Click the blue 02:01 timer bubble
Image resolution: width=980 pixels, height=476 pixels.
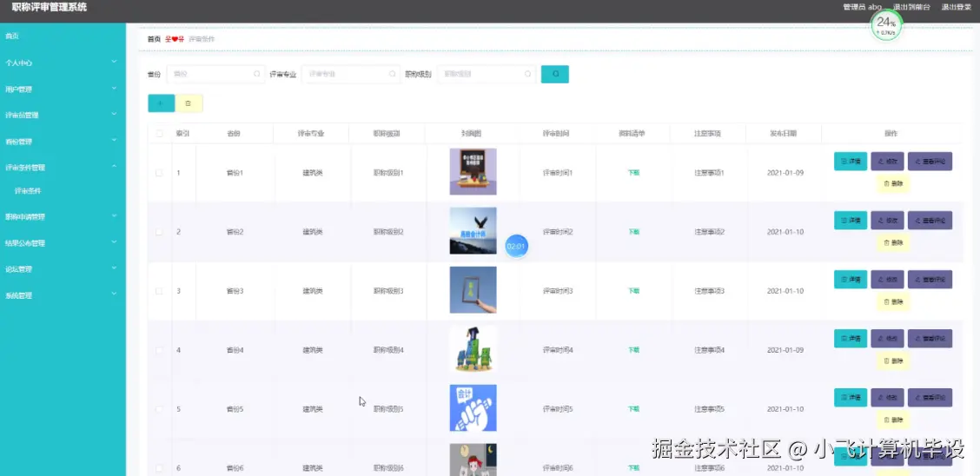click(516, 246)
